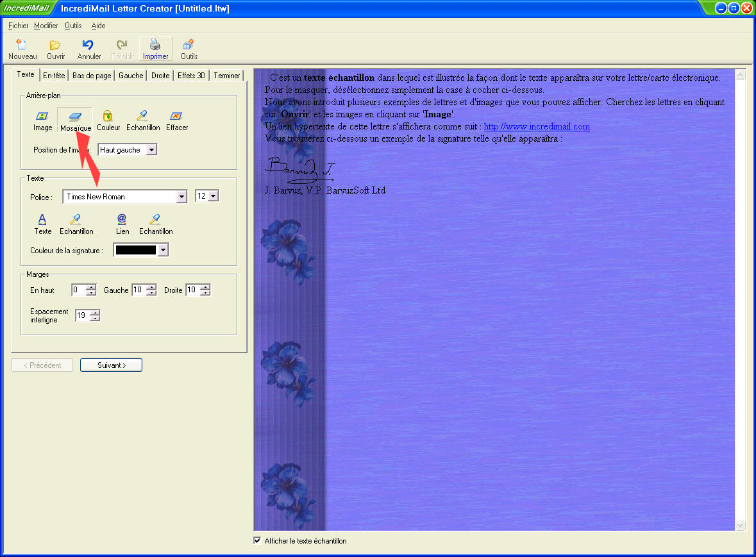Click the Gauche margin input field
The image size is (756, 557).
click(x=139, y=290)
